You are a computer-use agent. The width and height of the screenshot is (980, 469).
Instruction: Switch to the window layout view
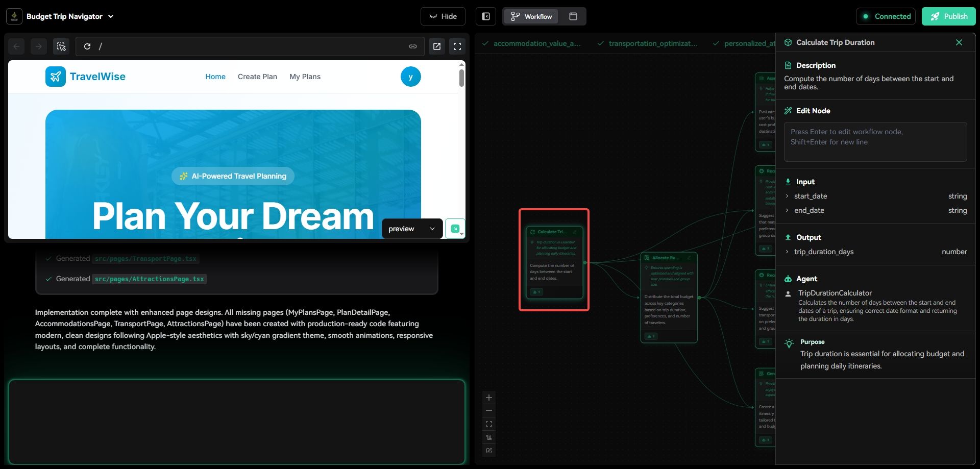[573, 16]
